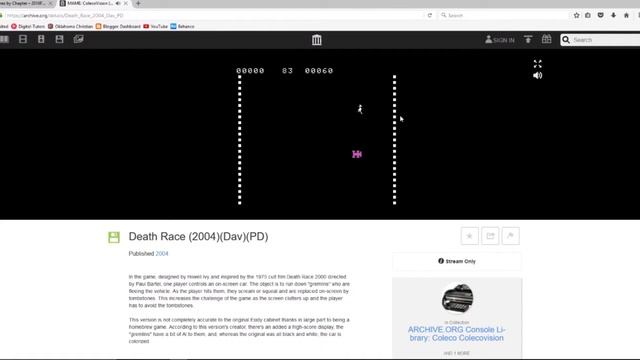Open a new browser tab

click(138, 3)
